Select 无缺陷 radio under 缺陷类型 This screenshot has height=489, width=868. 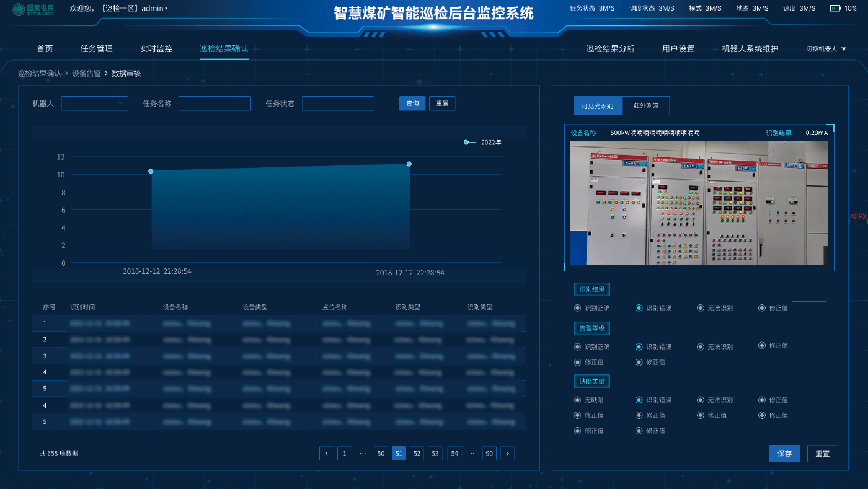point(578,400)
